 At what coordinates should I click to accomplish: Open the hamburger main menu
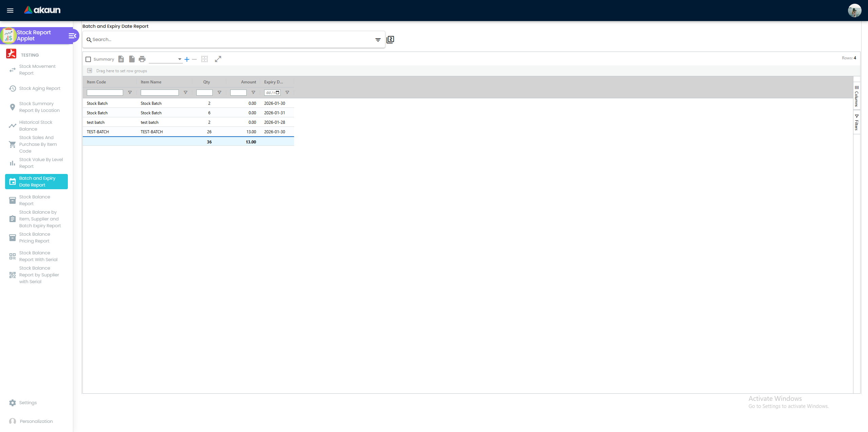click(x=10, y=10)
